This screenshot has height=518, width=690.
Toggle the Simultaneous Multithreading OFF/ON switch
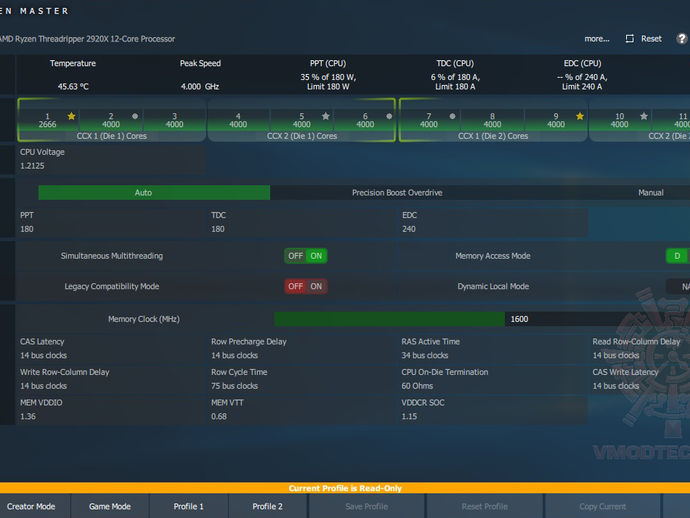pyautogui.click(x=306, y=256)
